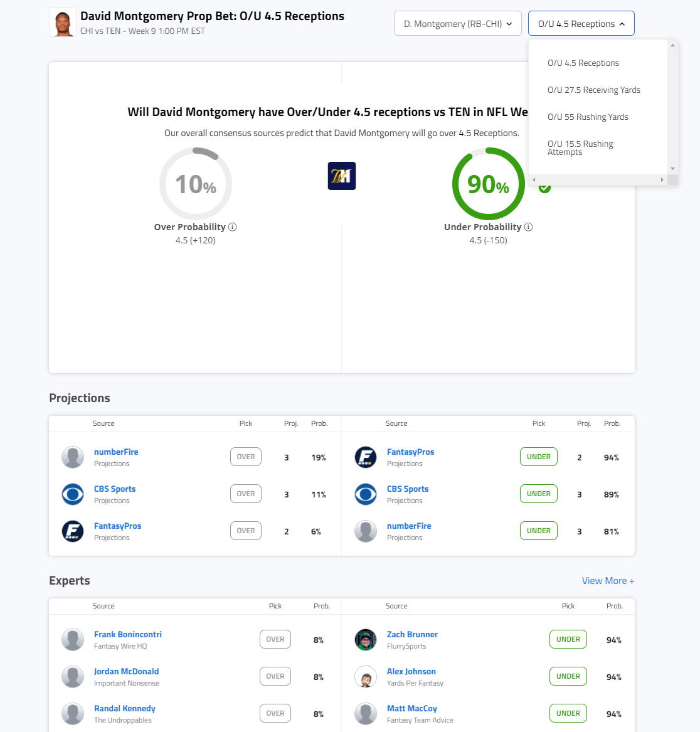Click CBS Sports eye logo in Under column
Screen dimensions: 700x732
366,494
